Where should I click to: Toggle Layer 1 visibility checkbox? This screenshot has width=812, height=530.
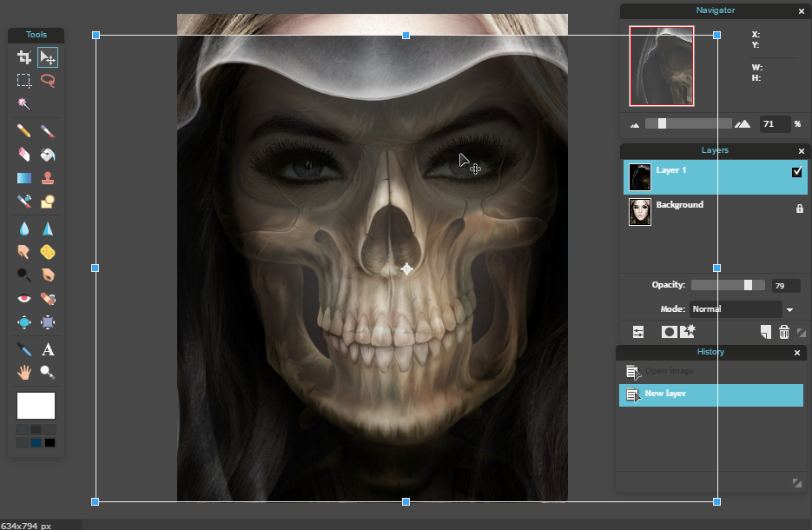(x=797, y=171)
